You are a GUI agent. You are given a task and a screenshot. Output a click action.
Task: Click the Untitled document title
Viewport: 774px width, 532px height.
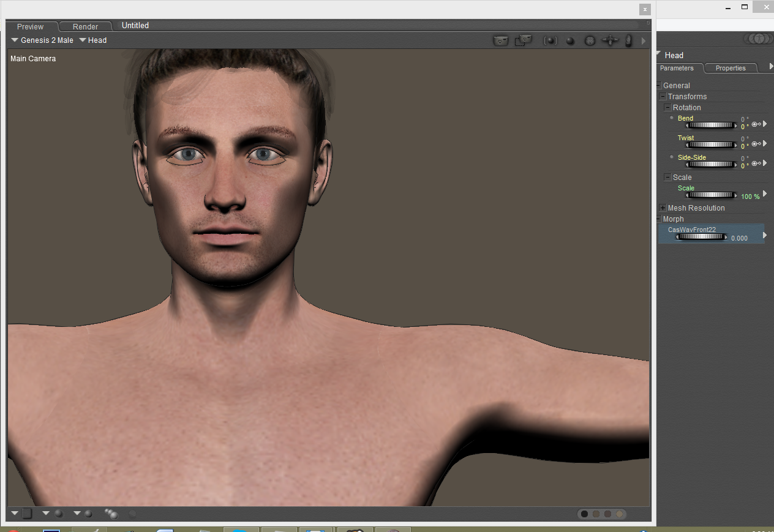(135, 26)
